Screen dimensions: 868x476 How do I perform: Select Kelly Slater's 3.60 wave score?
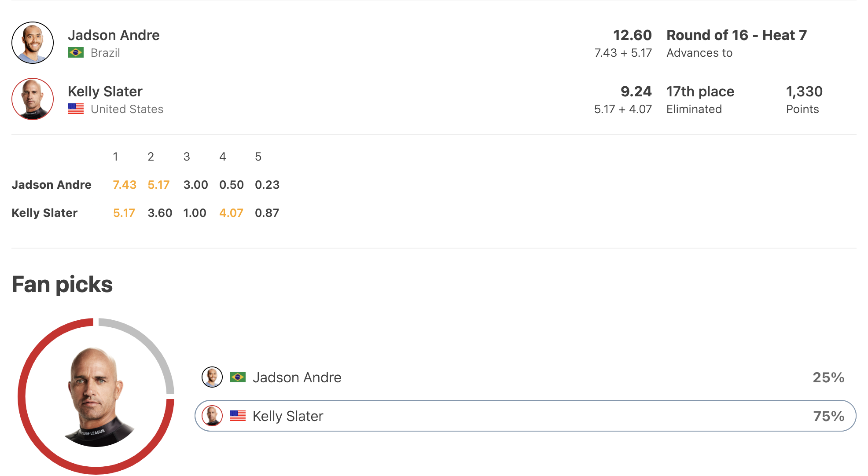pos(160,213)
